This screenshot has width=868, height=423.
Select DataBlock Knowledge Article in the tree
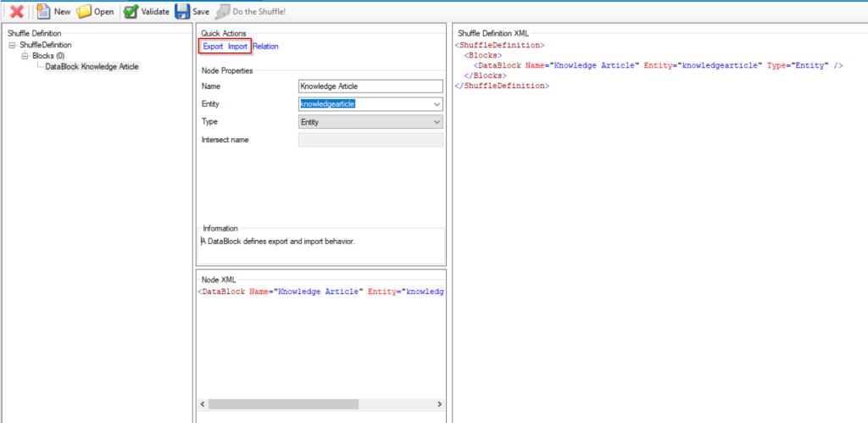click(92, 66)
